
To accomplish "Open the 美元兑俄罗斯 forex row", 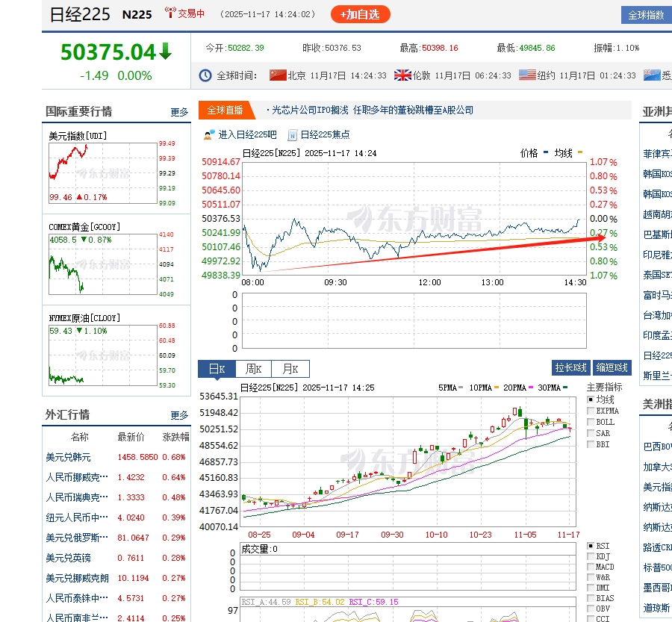I will (x=116, y=538).
